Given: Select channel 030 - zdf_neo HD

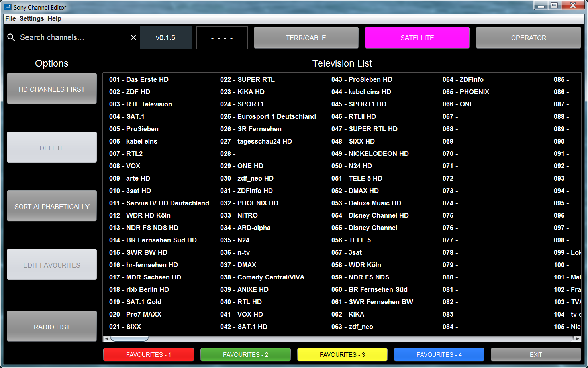Looking at the screenshot, I should [247, 178].
